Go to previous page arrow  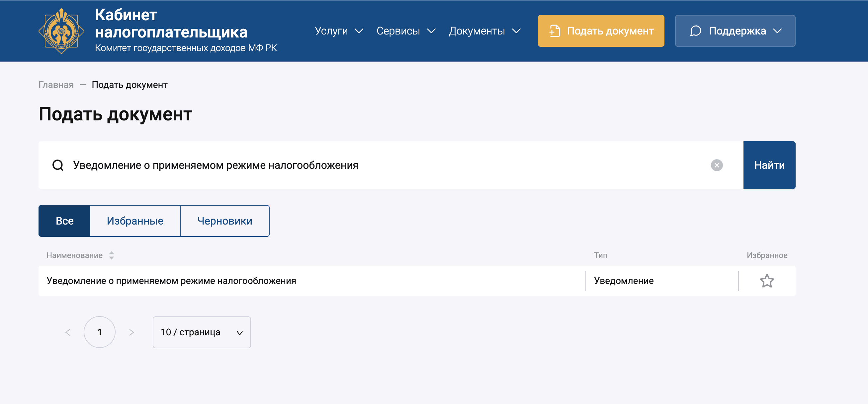point(68,333)
